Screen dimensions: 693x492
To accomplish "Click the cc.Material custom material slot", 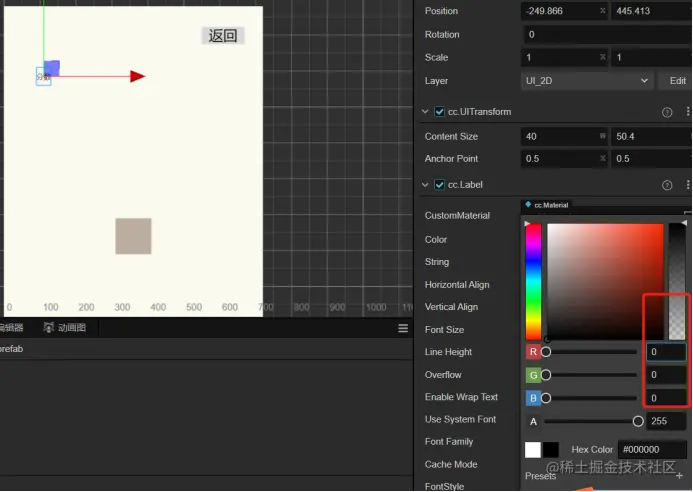I will click(547, 205).
